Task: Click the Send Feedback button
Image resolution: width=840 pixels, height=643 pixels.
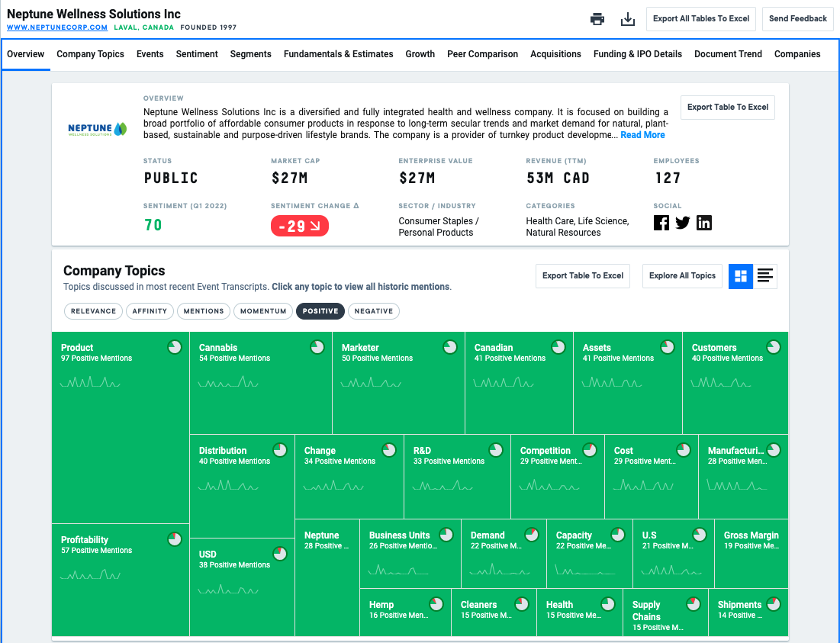Action: [x=798, y=19]
